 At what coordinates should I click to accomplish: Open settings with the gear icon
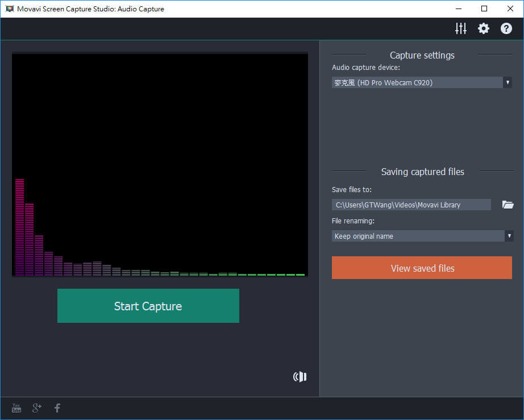[484, 28]
